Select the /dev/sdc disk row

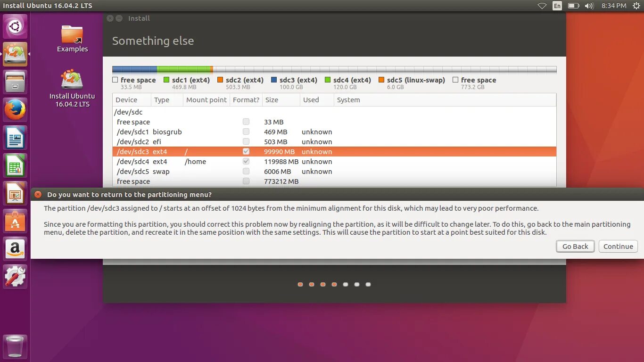(334, 112)
